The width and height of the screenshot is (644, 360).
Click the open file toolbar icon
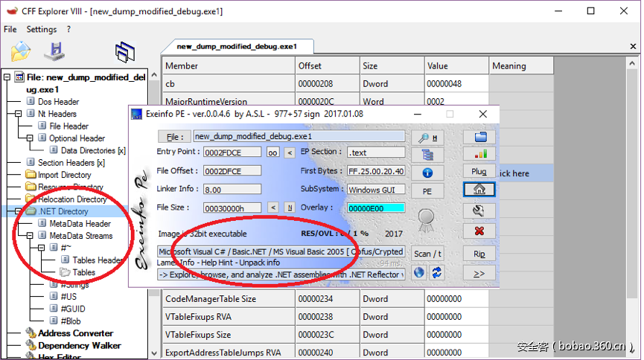21,51
